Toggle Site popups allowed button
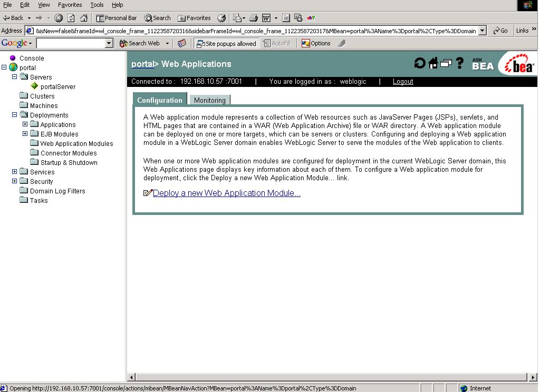This screenshot has width=540, height=392. (227, 43)
